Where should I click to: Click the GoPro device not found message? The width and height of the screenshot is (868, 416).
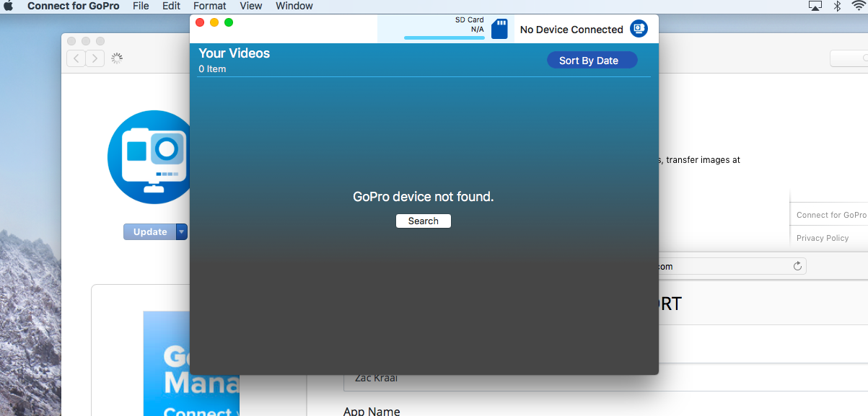pos(424,196)
